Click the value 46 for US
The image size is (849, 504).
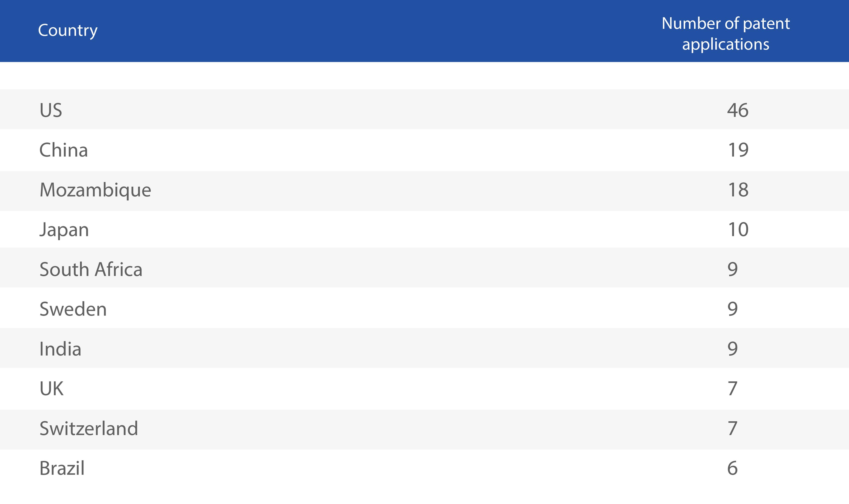click(738, 110)
